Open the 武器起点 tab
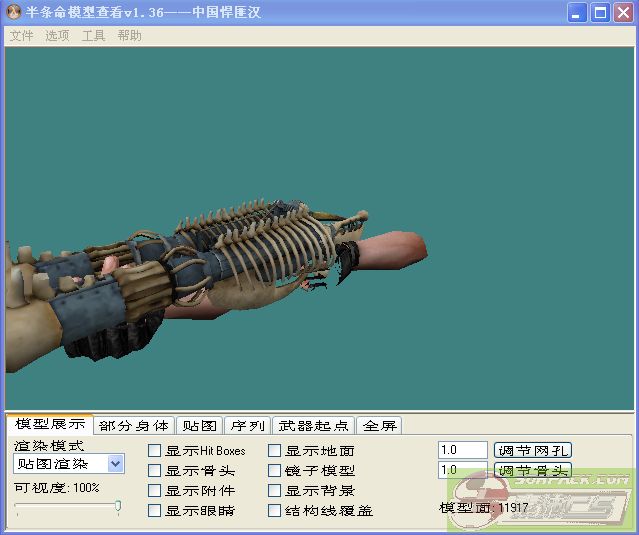The width and height of the screenshot is (639, 535). click(x=313, y=426)
